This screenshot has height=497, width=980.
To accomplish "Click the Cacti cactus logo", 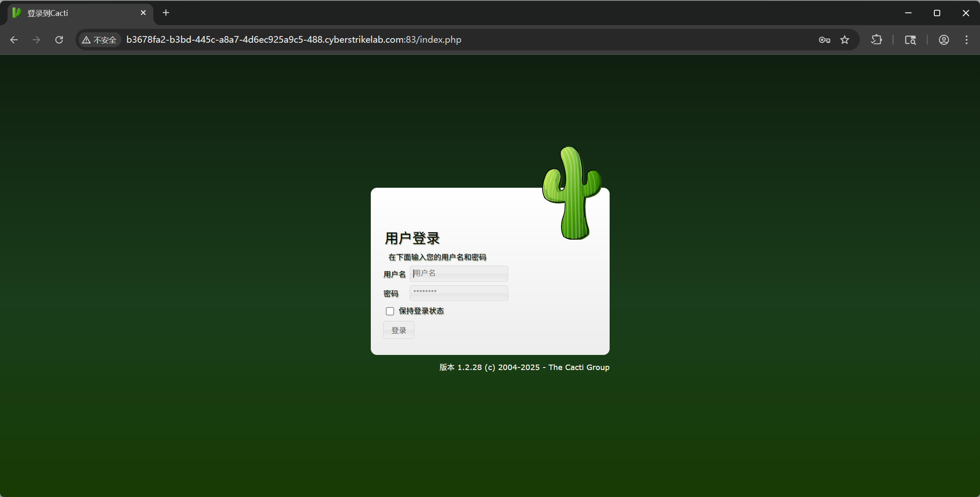I will pos(572,193).
